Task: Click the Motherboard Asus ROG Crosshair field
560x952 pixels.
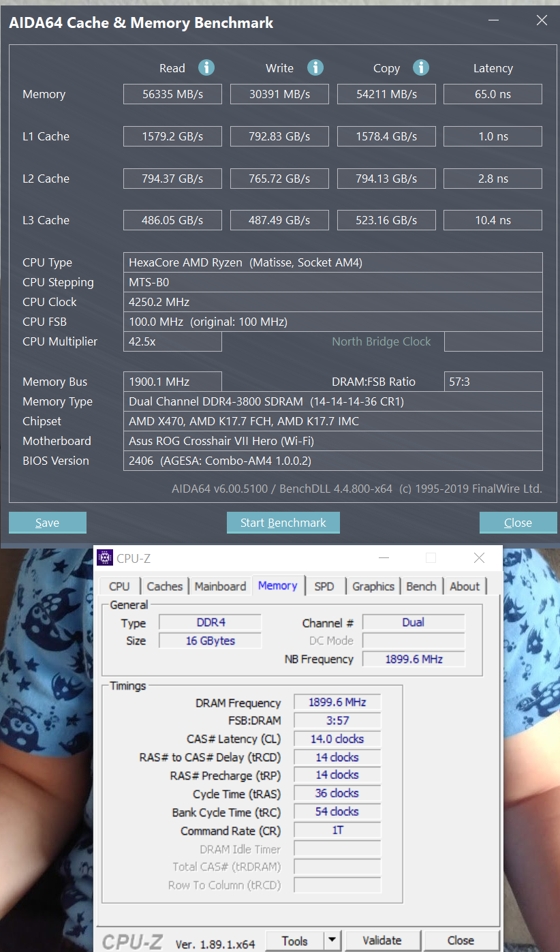Action: (333, 441)
